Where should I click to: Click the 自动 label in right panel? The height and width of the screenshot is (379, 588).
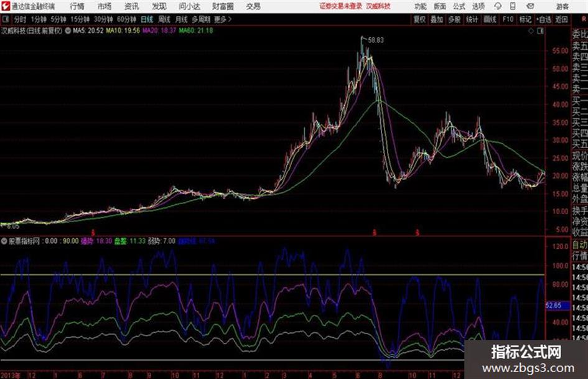pyautogui.click(x=580, y=245)
